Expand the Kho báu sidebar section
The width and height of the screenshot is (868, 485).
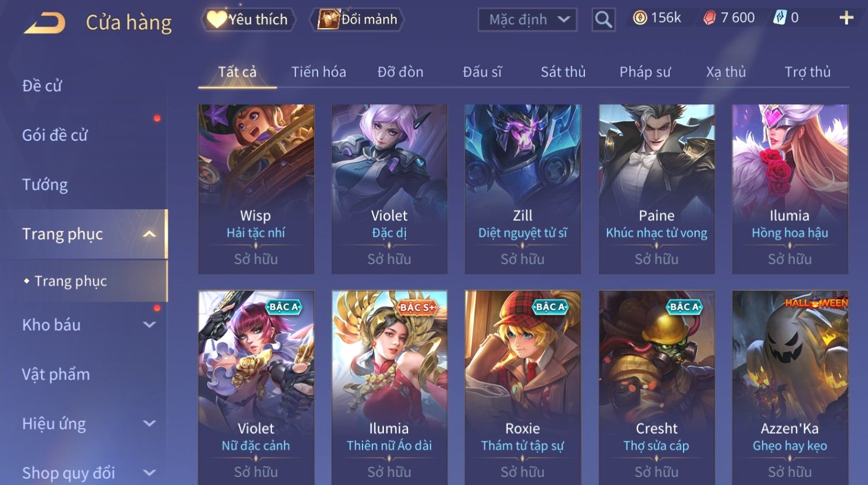click(149, 325)
